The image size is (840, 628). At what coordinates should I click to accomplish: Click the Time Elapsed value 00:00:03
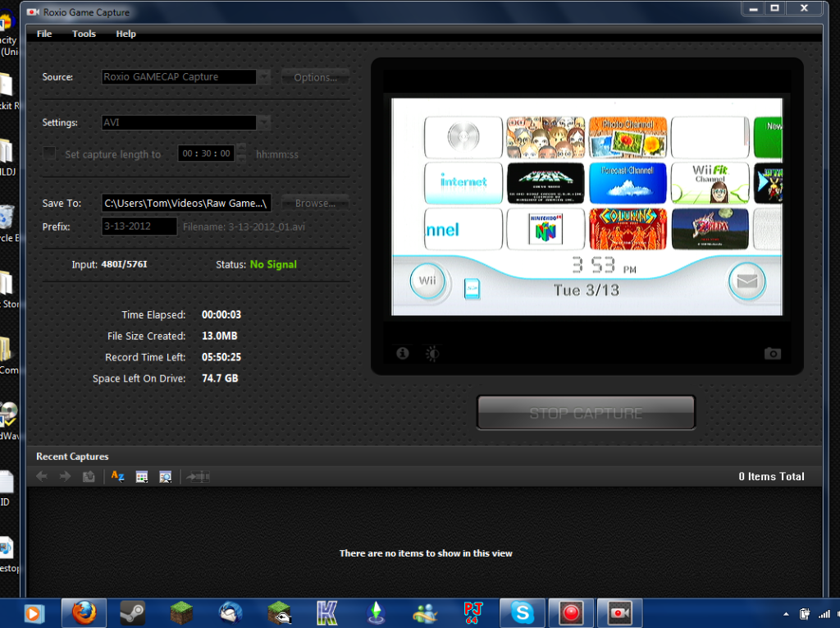[x=221, y=314]
